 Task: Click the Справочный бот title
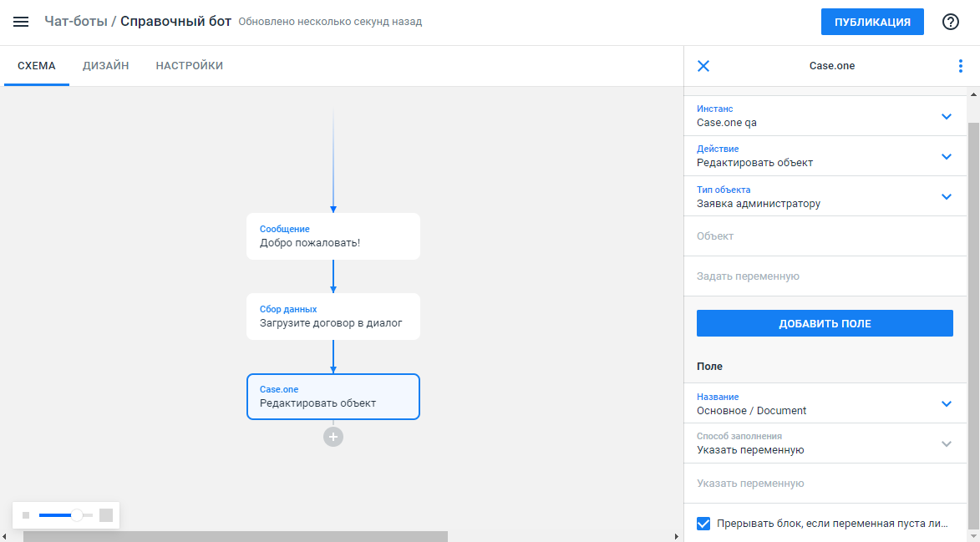tap(175, 21)
